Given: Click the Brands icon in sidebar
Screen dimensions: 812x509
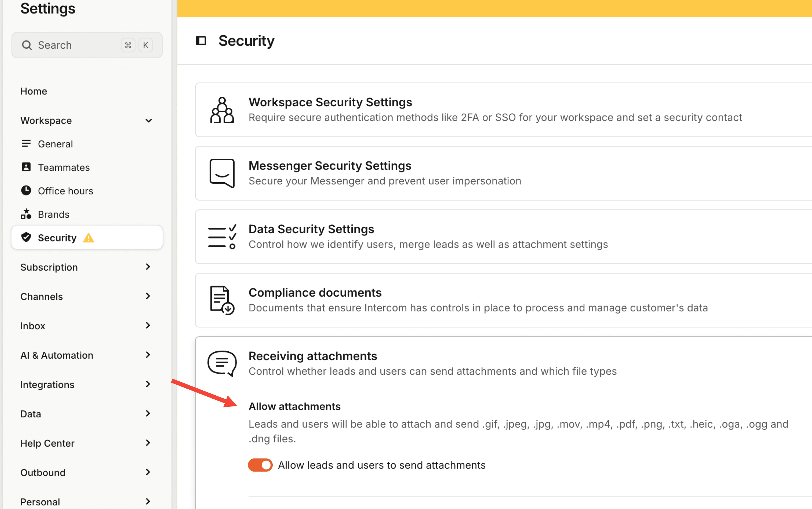Looking at the screenshot, I should click(26, 214).
